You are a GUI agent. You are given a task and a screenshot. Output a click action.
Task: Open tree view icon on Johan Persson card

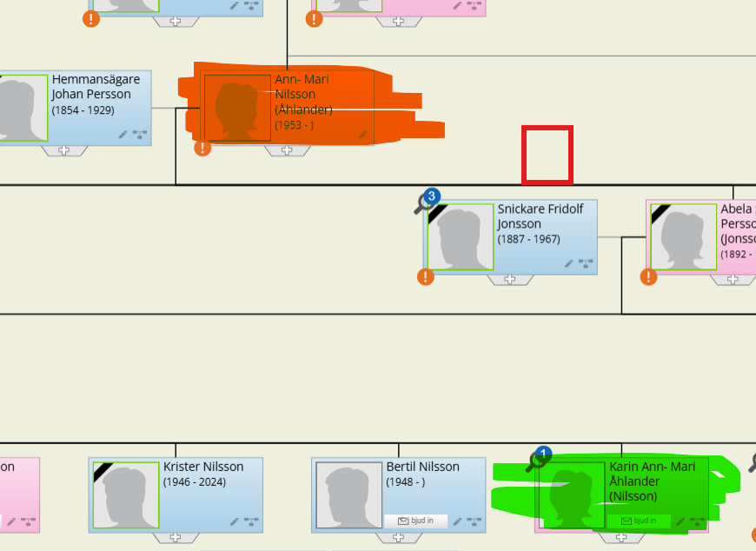139,135
